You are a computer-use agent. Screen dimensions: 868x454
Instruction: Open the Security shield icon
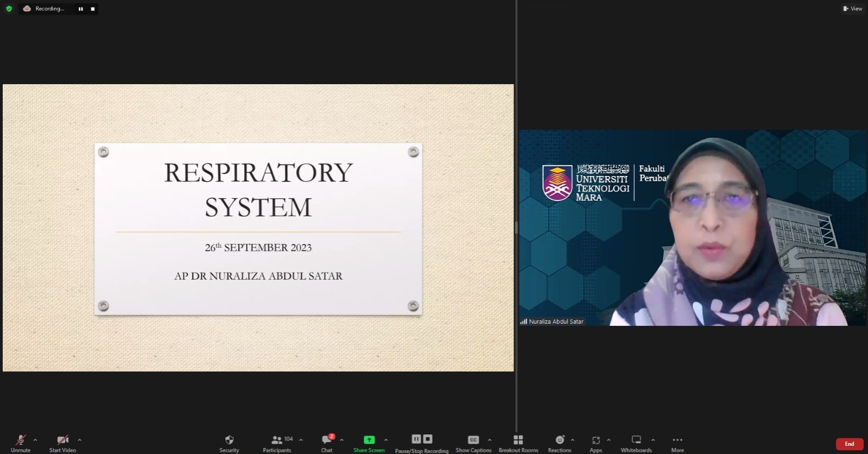[x=229, y=440]
